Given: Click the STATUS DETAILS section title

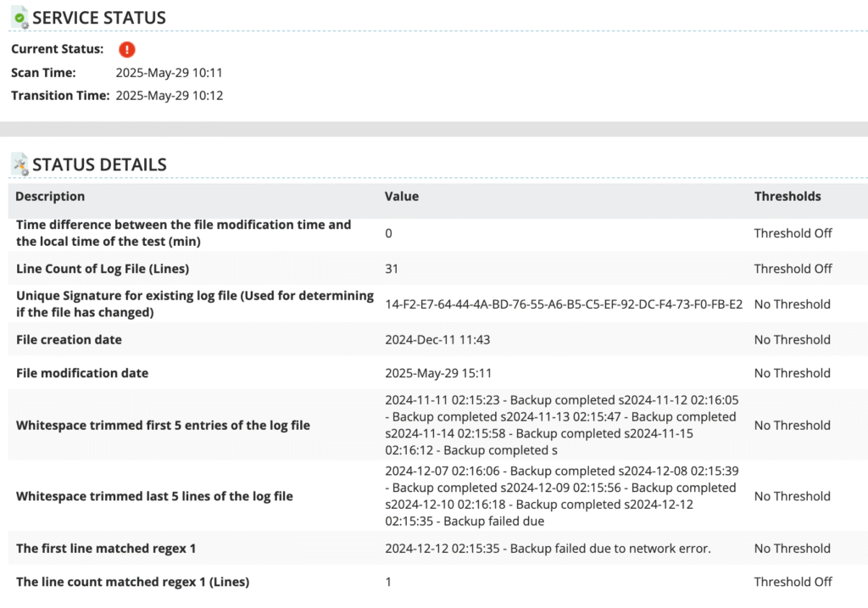Looking at the screenshot, I should pos(99,165).
